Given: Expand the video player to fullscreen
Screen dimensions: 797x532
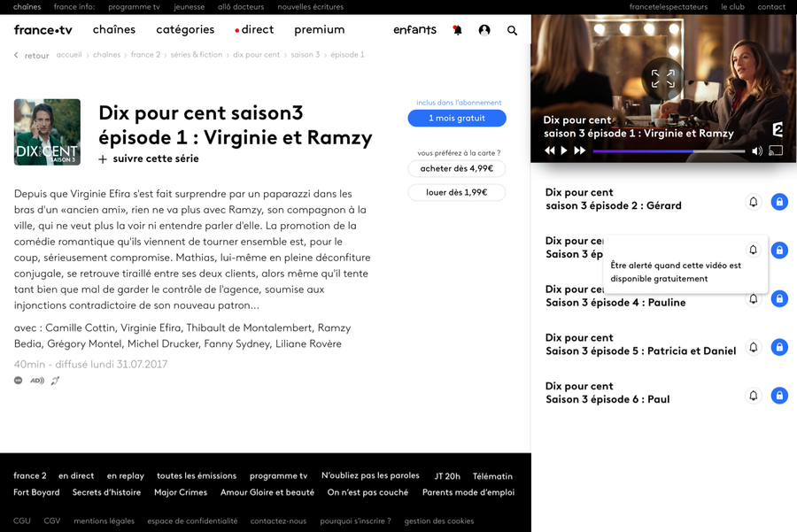Looking at the screenshot, I should [662, 79].
